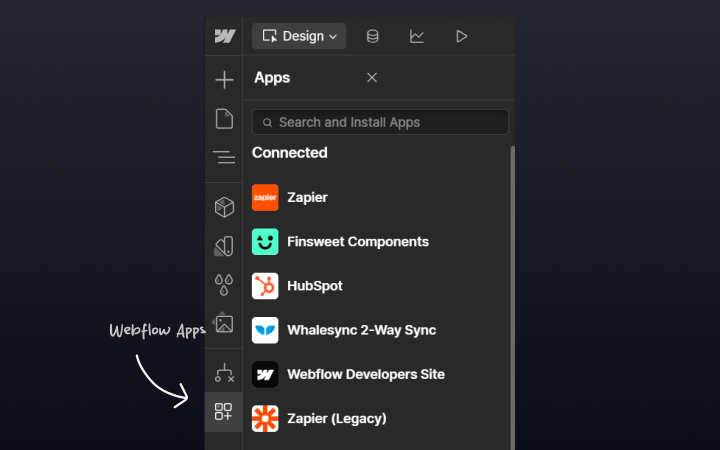This screenshot has width=720, height=450.
Task: Click the Preview play button
Action: [x=461, y=36]
